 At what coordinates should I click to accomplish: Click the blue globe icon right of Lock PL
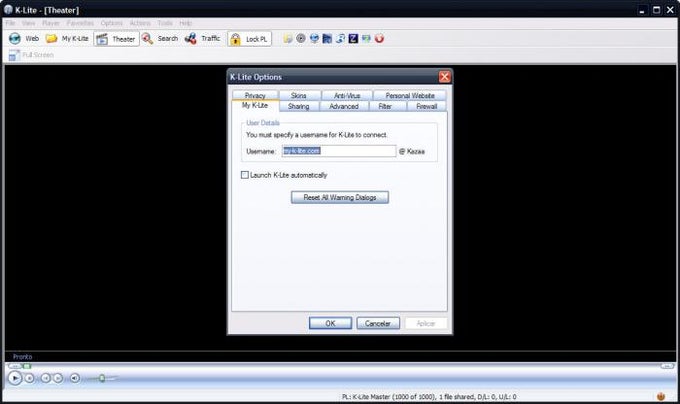point(314,39)
